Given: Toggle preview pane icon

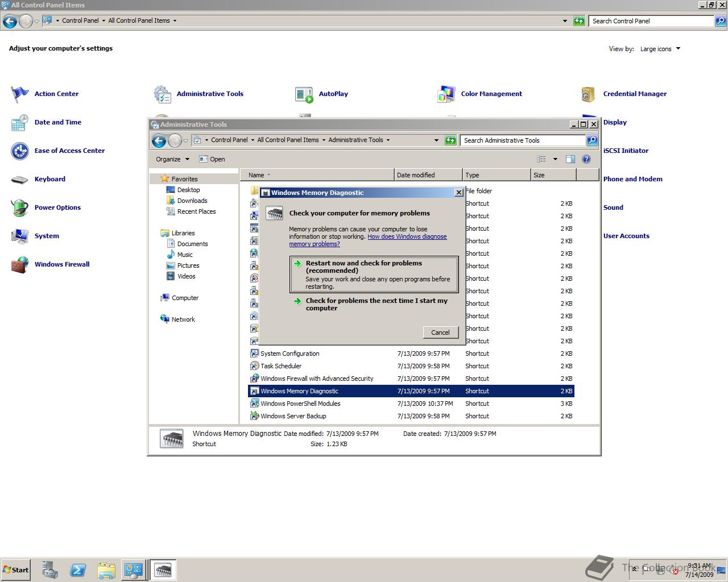Looking at the screenshot, I should [x=570, y=159].
